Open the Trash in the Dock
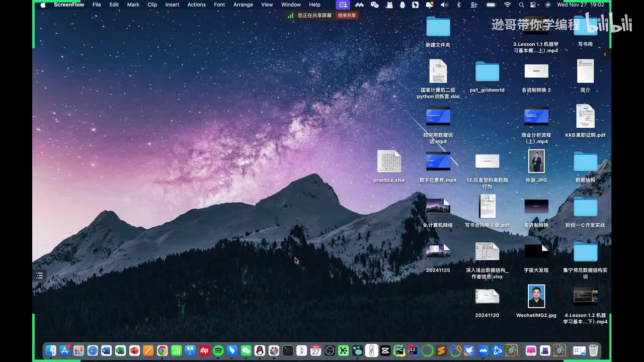The image size is (644, 362). pos(594,350)
